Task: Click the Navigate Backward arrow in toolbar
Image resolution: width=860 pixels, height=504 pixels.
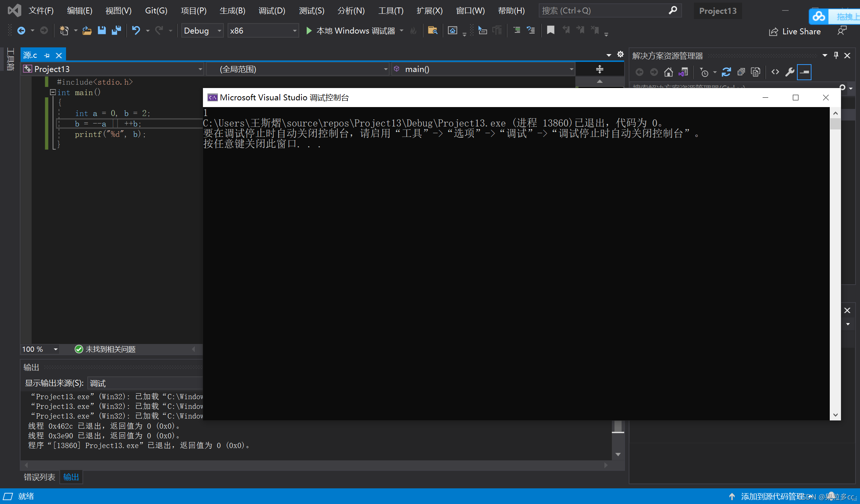Action: (21, 31)
